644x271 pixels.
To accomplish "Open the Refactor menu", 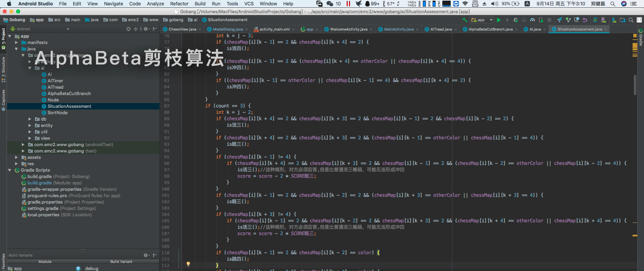I will (179, 4).
